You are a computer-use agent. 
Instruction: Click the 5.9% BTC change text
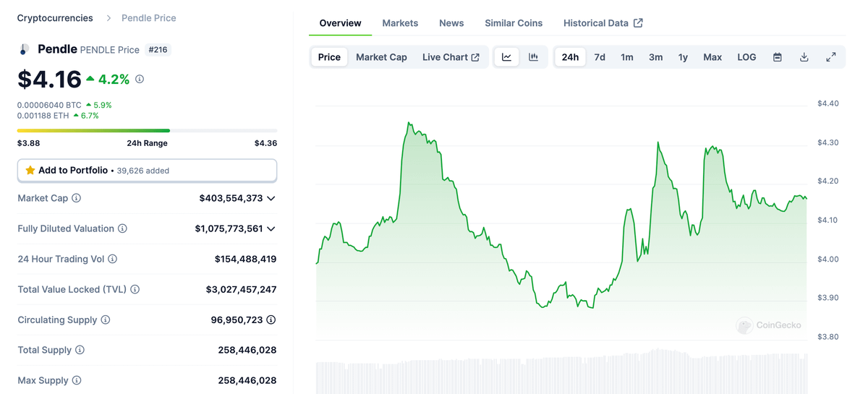(x=102, y=105)
